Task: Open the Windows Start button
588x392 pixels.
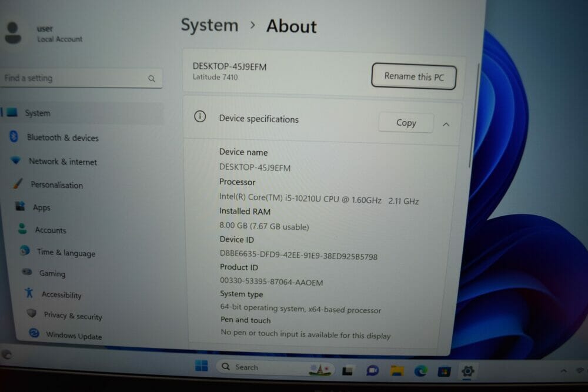Action: coord(201,366)
